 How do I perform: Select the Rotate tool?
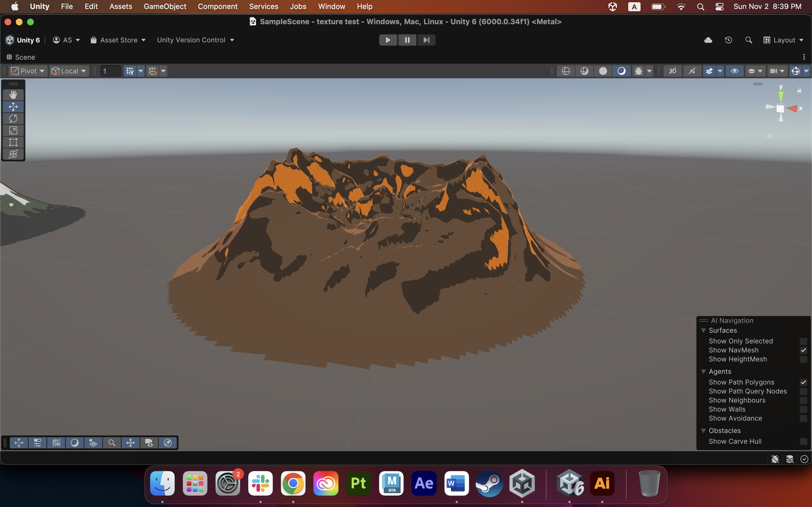[x=13, y=119]
